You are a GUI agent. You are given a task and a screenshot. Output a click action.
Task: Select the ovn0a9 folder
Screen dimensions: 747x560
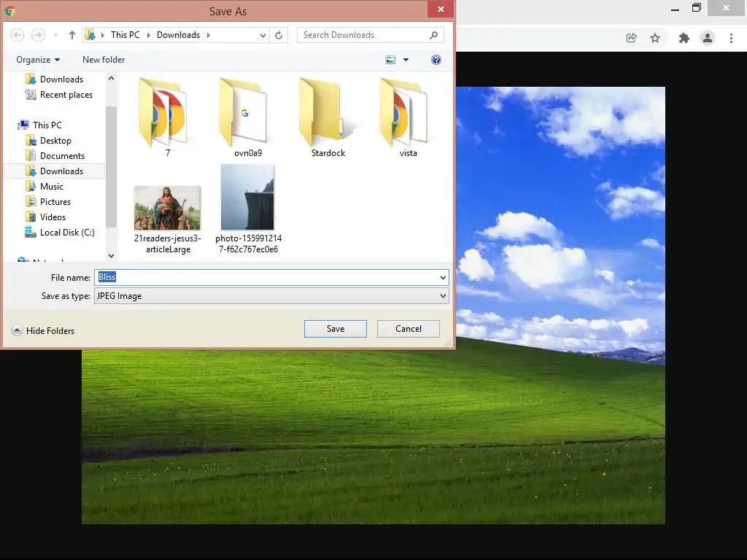click(x=247, y=117)
